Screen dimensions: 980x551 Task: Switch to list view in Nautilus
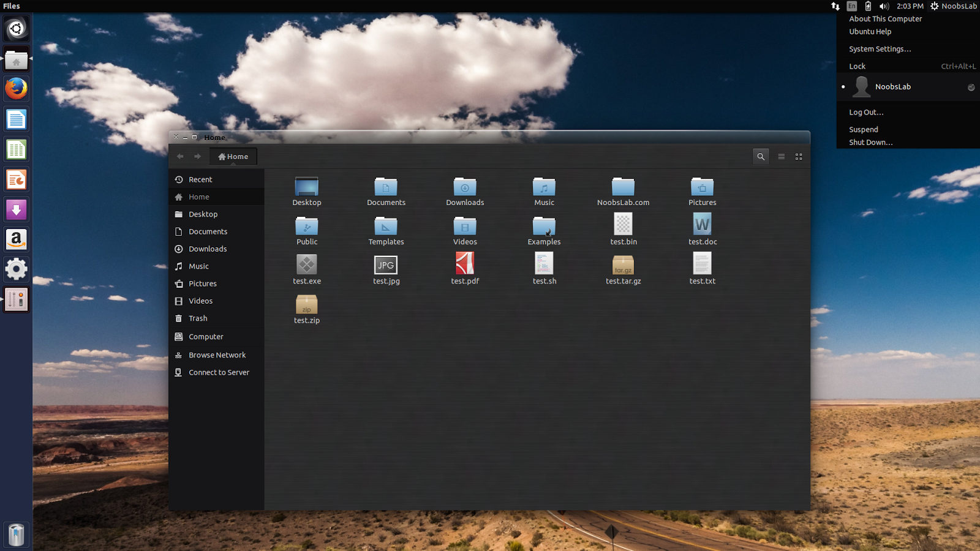[781, 157]
